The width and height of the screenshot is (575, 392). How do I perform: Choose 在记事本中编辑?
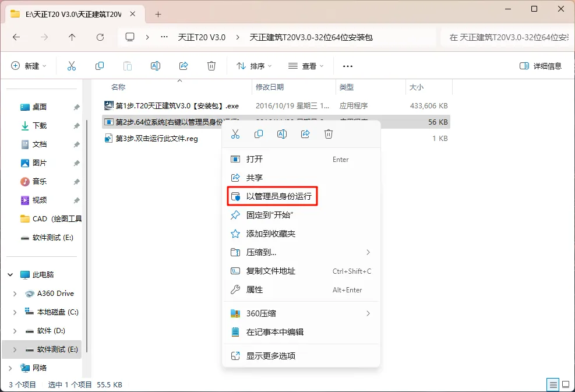pos(301,332)
